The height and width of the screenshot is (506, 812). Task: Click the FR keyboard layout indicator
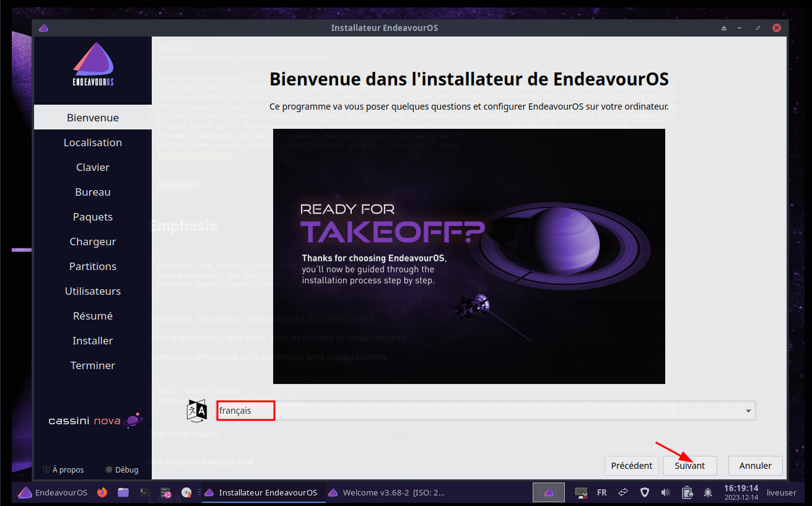tap(601, 493)
